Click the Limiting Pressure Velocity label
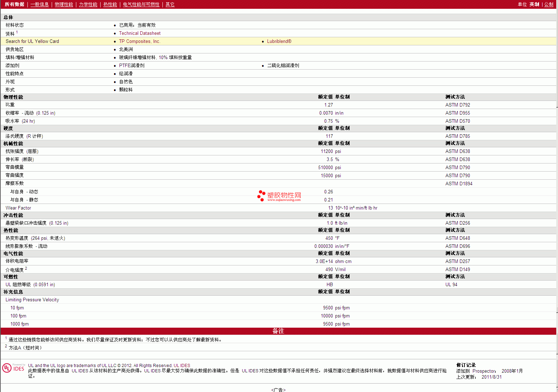Viewport: 558px width, 392px height. [x=32, y=300]
